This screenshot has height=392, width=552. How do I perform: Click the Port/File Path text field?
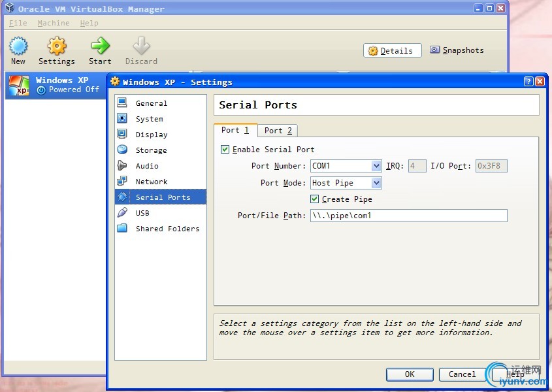click(x=408, y=216)
